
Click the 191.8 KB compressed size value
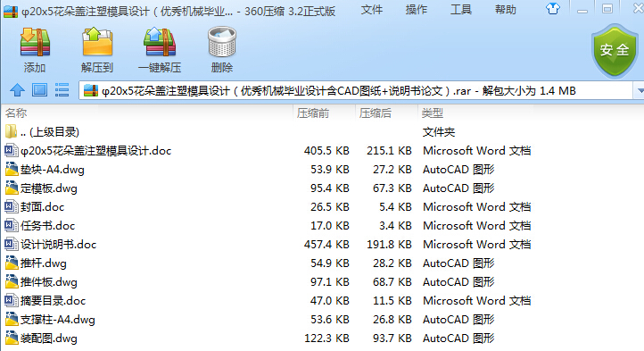[x=390, y=244]
